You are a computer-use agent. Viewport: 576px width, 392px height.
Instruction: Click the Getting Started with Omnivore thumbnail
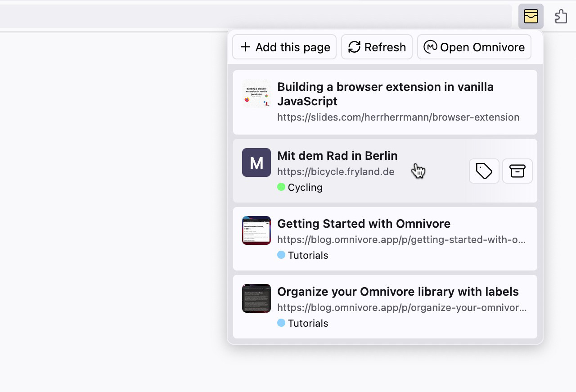coord(256,230)
